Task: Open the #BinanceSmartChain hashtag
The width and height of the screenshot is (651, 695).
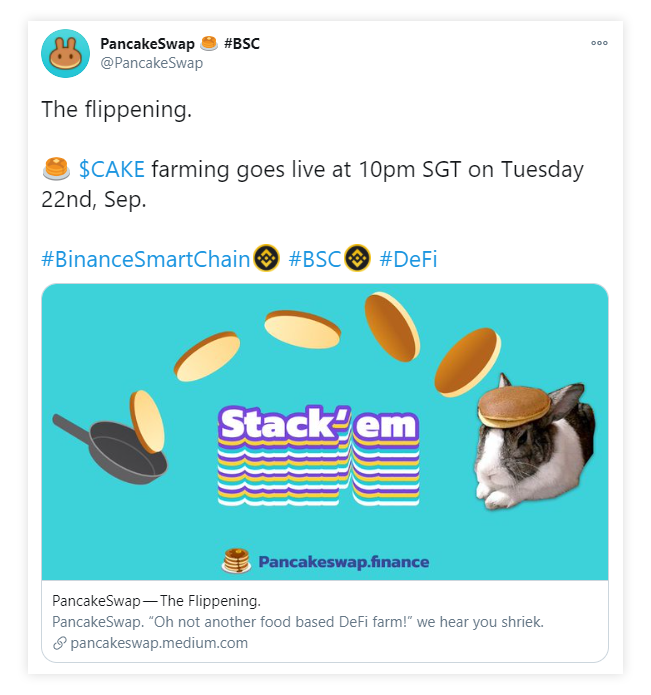Action: point(146,259)
